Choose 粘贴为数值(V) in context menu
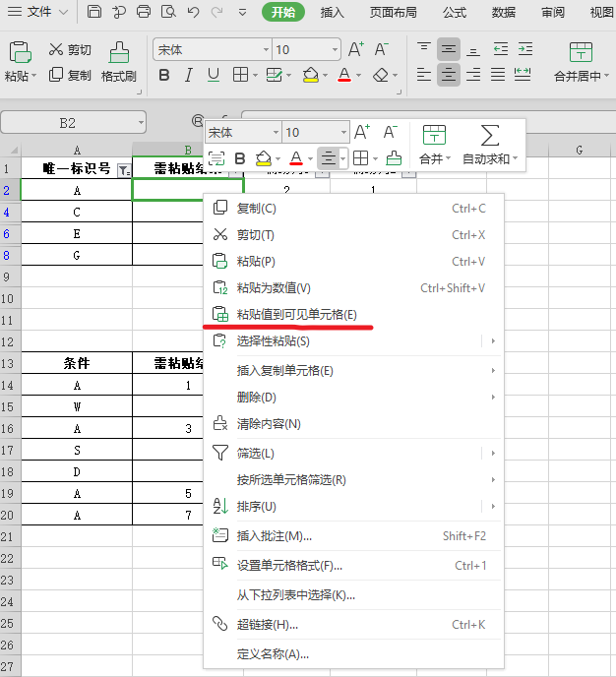616x677 pixels. click(353, 288)
